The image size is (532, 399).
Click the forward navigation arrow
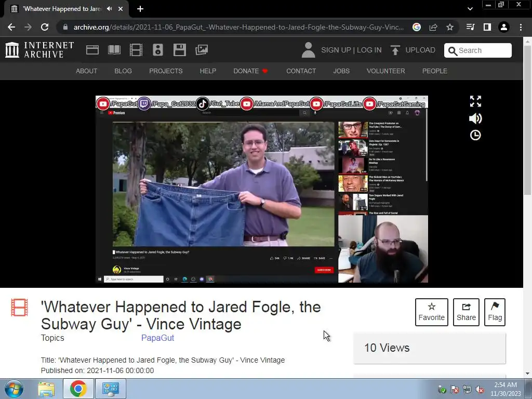tap(28, 27)
